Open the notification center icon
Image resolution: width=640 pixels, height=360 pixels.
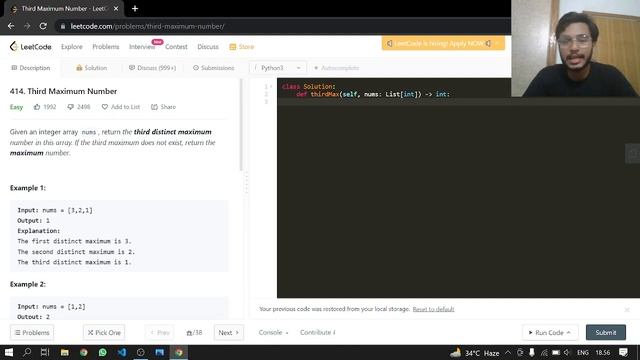[623, 353]
